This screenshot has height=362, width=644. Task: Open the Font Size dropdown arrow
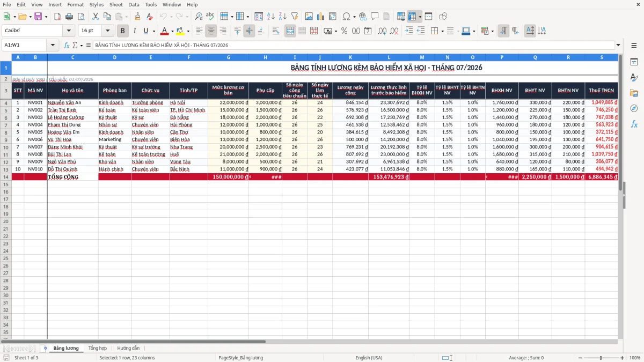(108, 31)
